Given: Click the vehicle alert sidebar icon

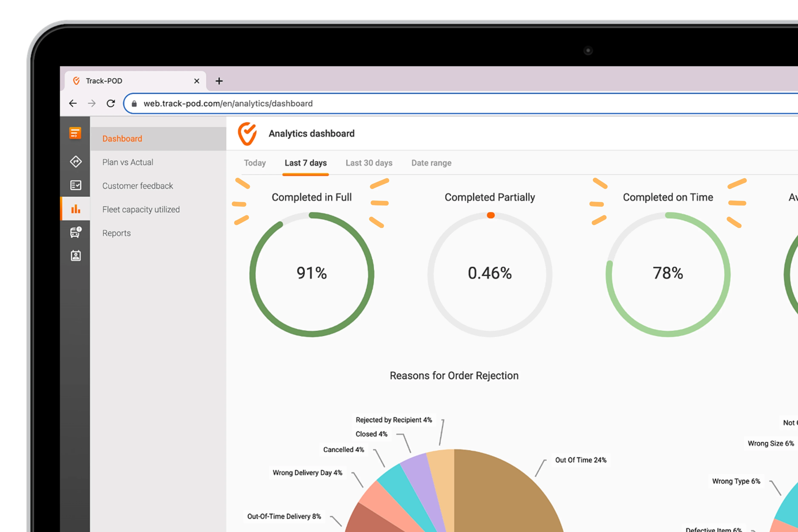Looking at the screenshot, I should click(x=75, y=232).
